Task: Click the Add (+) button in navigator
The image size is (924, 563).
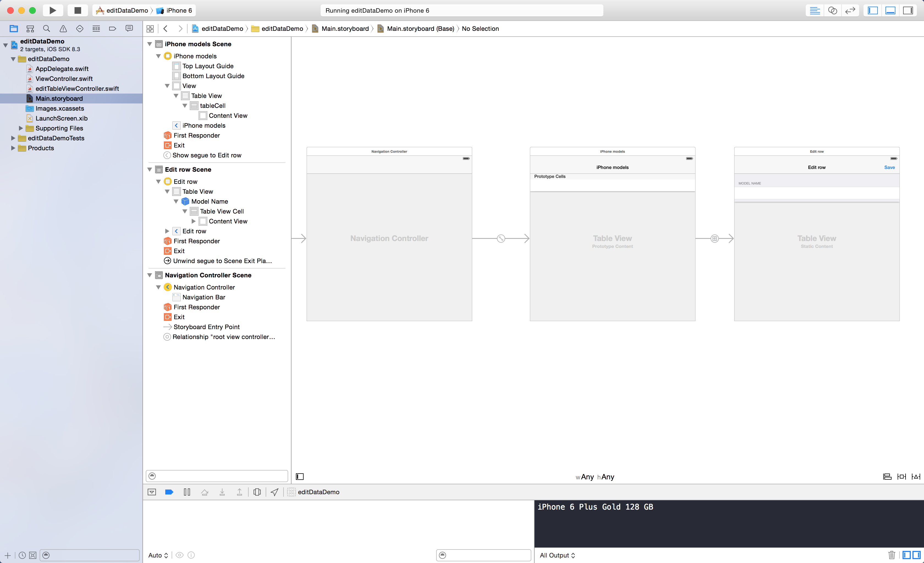Action: tap(7, 555)
